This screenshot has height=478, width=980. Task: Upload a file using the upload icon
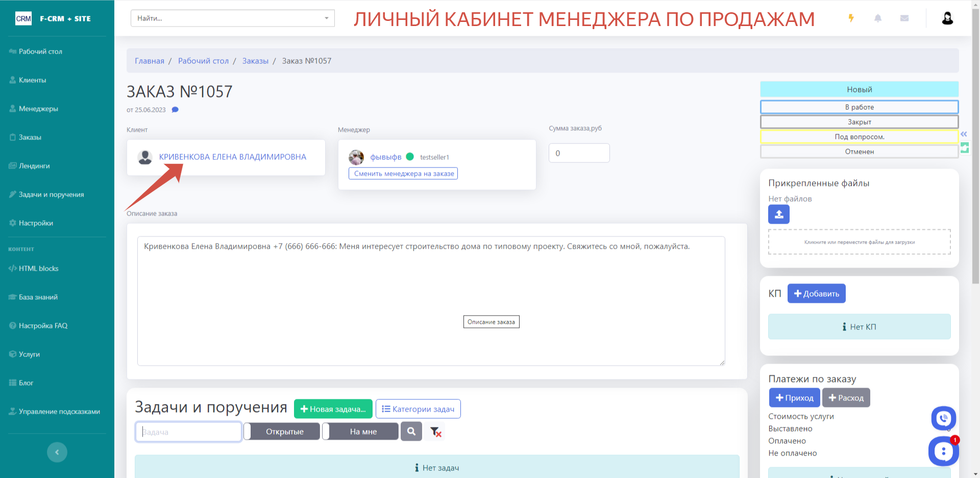click(x=778, y=214)
